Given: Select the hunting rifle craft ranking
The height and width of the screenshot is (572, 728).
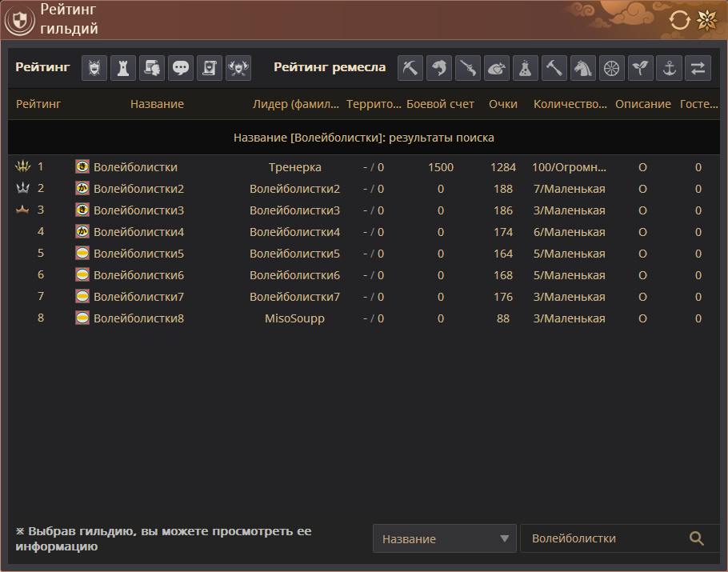Looking at the screenshot, I should coord(468,68).
